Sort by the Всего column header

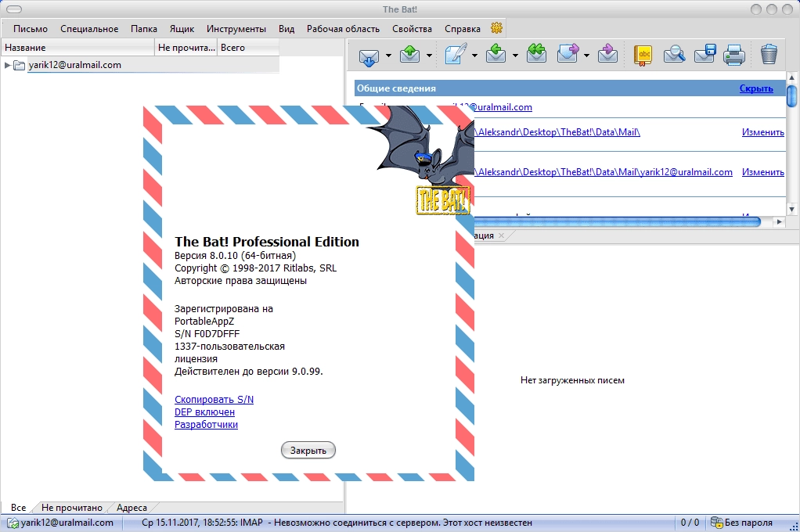tap(248, 48)
